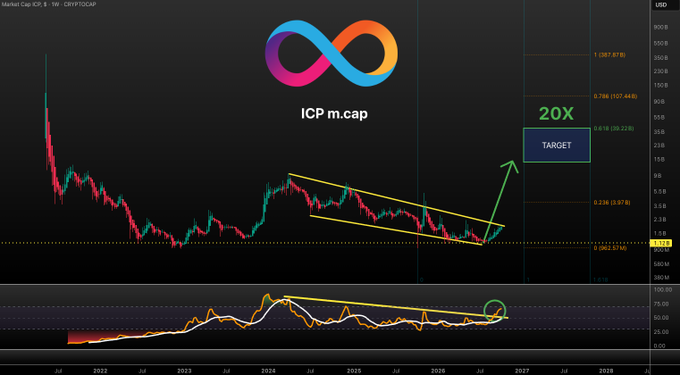Screen dimensions: 680x375
Task: Click the 75.00 indicator scale label
Action: 660,304
